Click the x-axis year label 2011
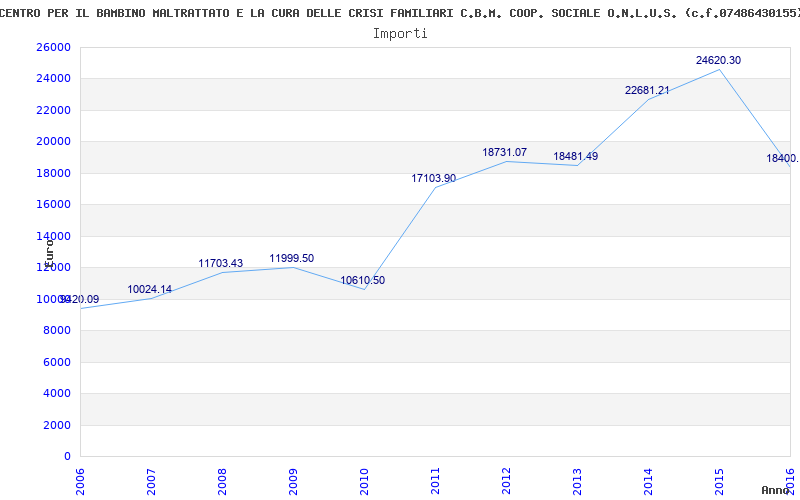Viewport: 800px width, 500px height. pyautogui.click(x=435, y=482)
